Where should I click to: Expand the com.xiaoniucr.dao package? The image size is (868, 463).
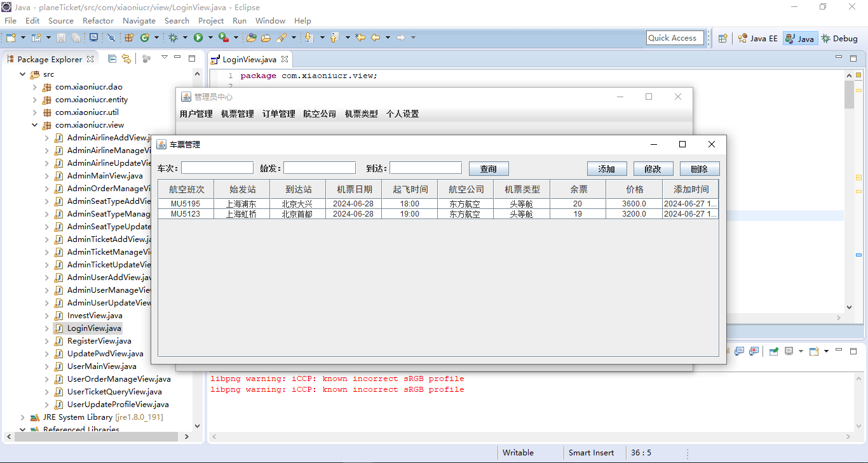(35, 87)
